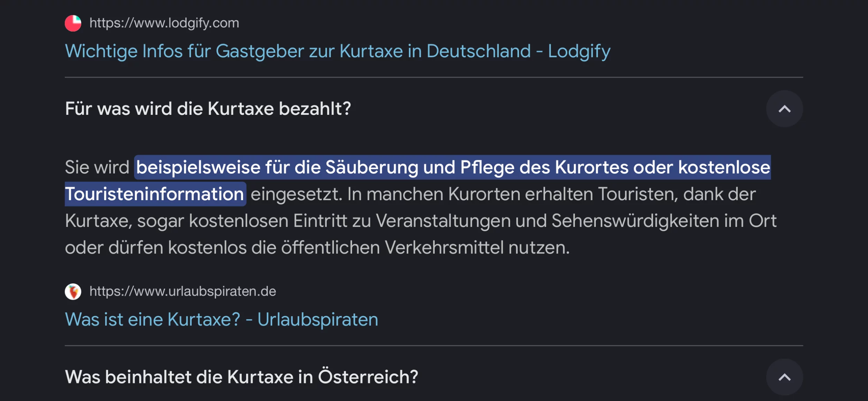Click the word 'Verkehrsmittel' in the answer

[x=444, y=248]
